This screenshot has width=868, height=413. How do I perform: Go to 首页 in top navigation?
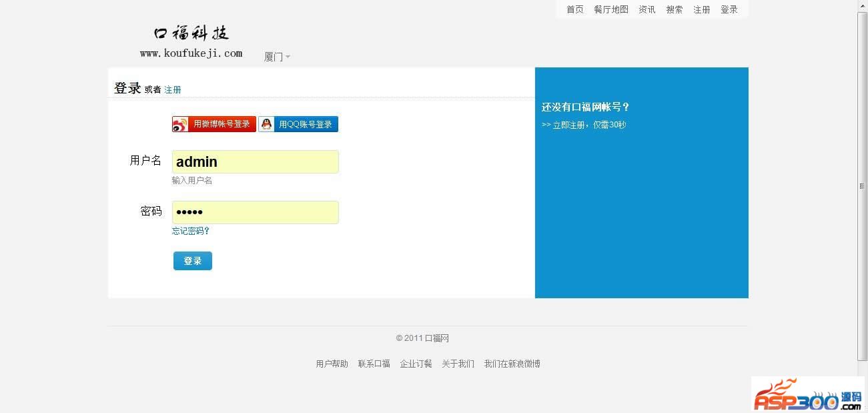(x=574, y=9)
